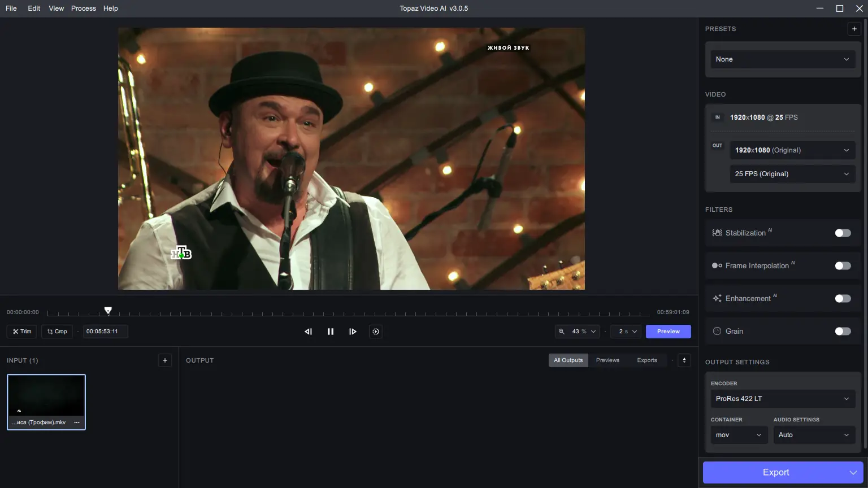Click the current timecode field 00:05:53:11

(106, 332)
